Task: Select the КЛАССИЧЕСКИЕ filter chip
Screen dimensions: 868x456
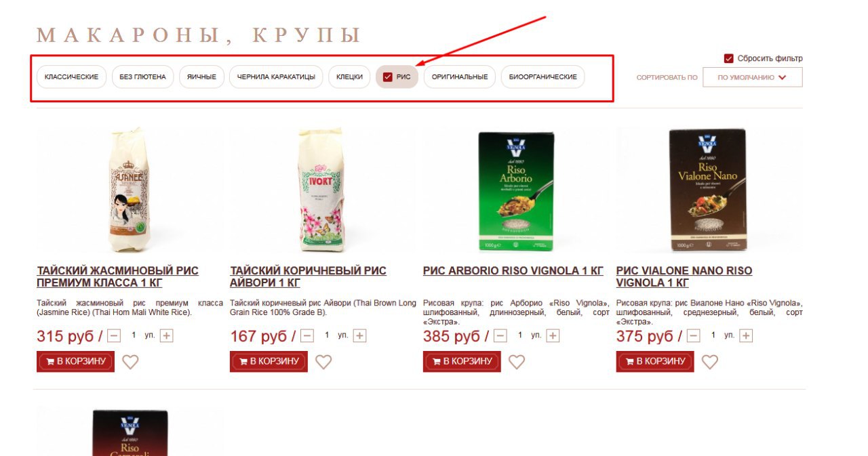Action: coord(71,77)
